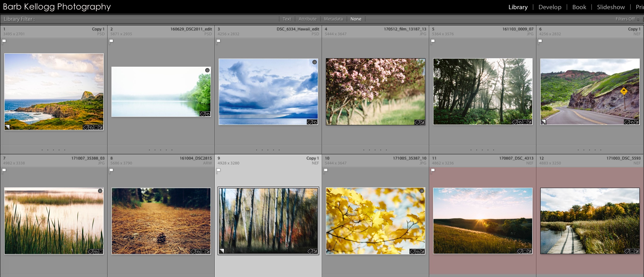Click the collection badge on 161103_0009_07
The width and height of the screenshot is (644, 277).
(x=520, y=122)
